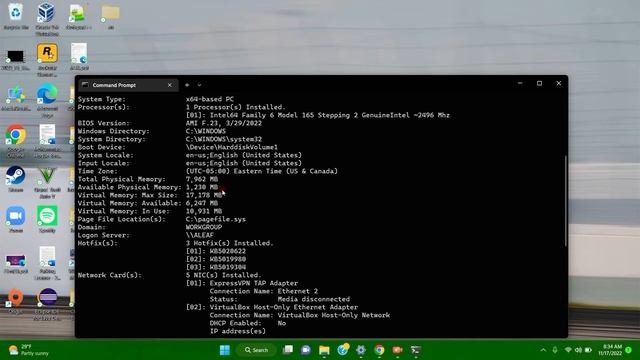This screenshot has width=640, height=360.
Task: Click the 'Total Physical Memory:' label
Action: point(122,179)
